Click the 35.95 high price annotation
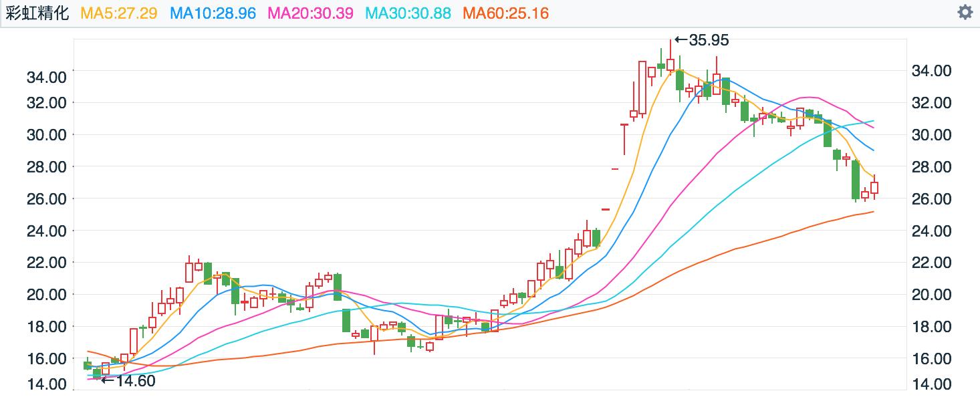The height and width of the screenshot is (401, 980). pos(701,40)
